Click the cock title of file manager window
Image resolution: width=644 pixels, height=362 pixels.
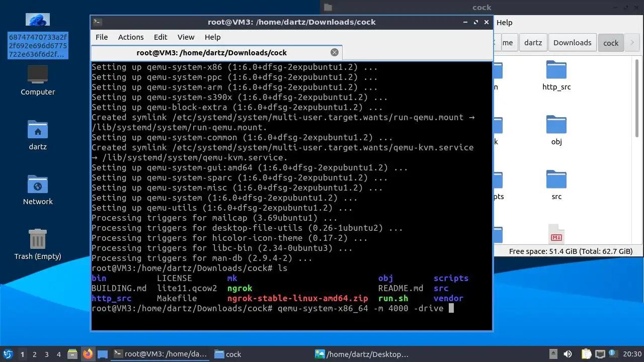(481, 8)
